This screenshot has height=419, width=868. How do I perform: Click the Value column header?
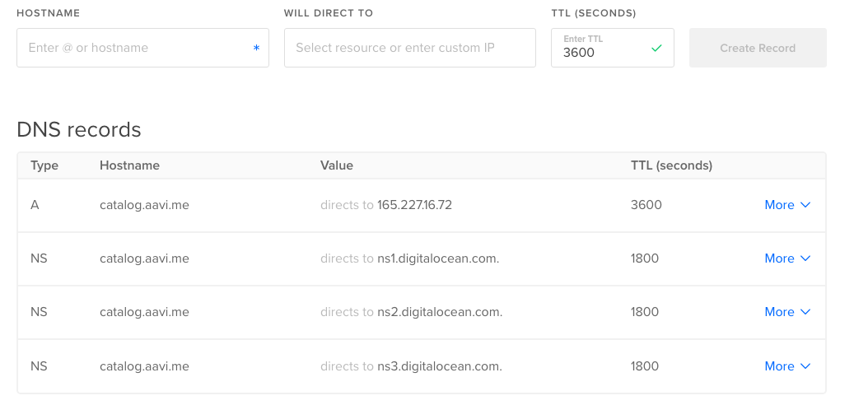click(337, 165)
